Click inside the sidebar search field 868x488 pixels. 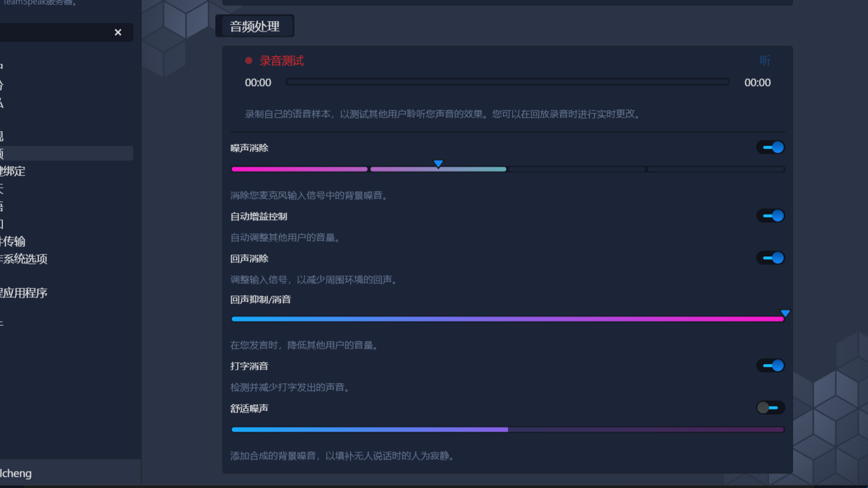coord(53,32)
